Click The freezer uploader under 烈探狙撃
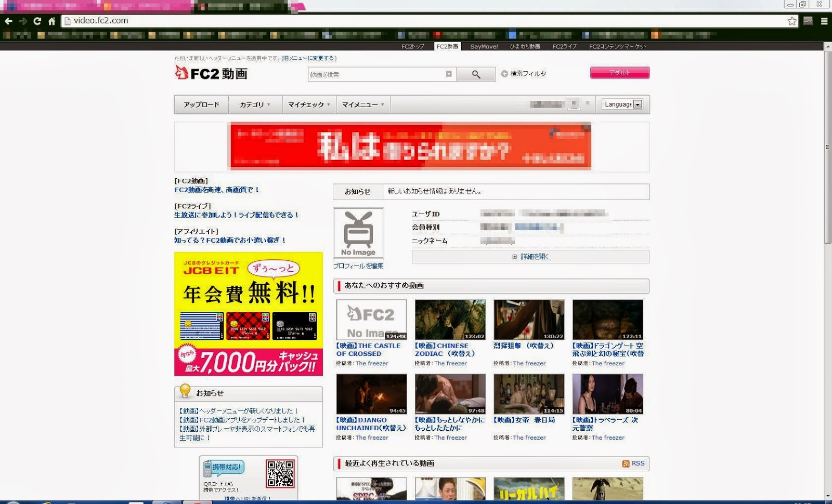 coord(529,364)
